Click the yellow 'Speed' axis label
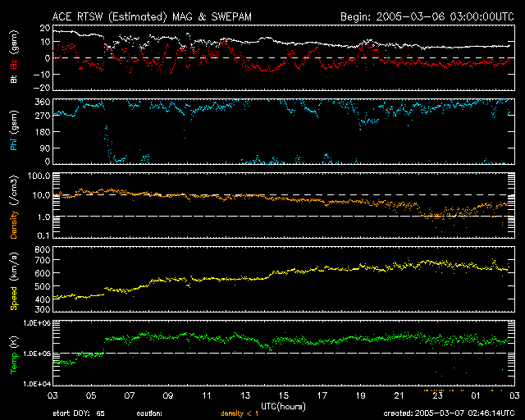The width and height of the screenshot is (525, 420). (14, 298)
